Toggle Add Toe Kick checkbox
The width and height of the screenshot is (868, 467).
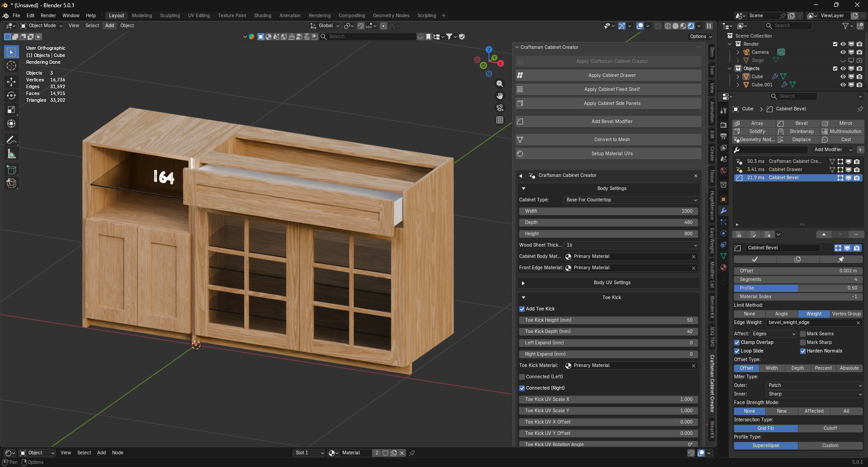[x=522, y=309]
